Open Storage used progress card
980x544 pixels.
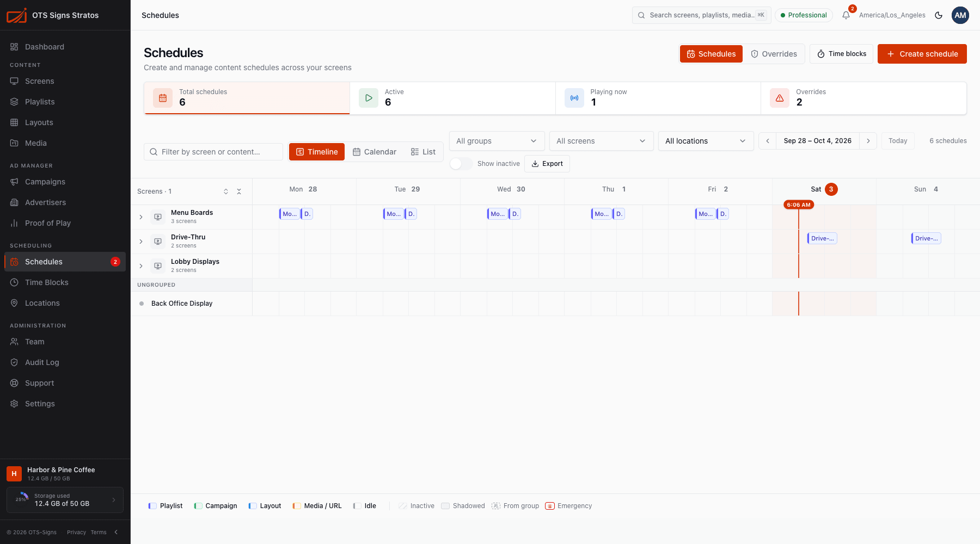pos(65,500)
